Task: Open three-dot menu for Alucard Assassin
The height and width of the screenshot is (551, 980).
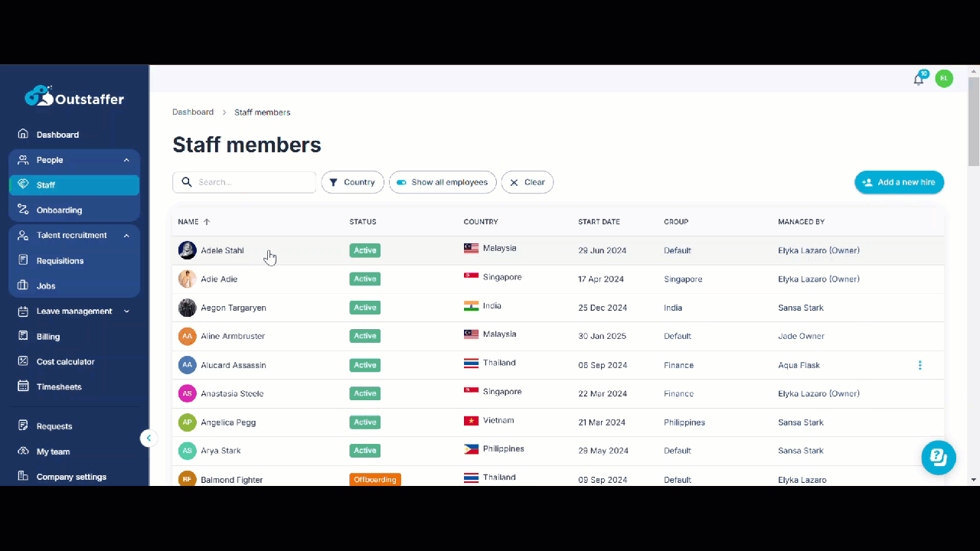Action: (x=920, y=365)
